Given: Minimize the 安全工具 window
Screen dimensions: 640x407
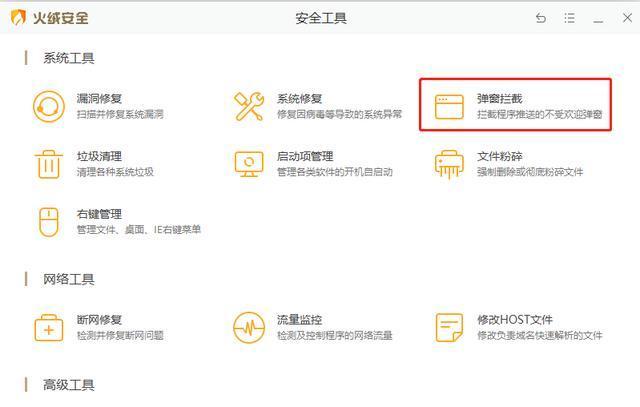Looking at the screenshot, I should tap(598, 20).
